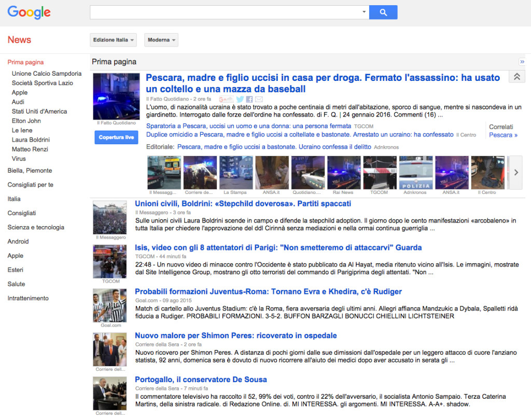Expand the search box suggestions arrow
The image size is (531, 420).
[x=364, y=12]
